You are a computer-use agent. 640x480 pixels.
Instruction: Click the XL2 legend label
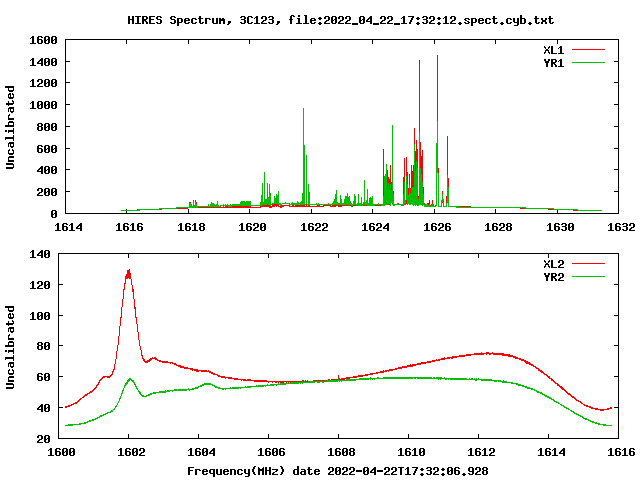[x=553, y=264]
